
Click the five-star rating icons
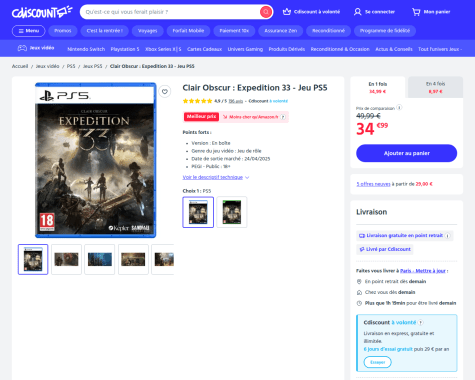197,101
